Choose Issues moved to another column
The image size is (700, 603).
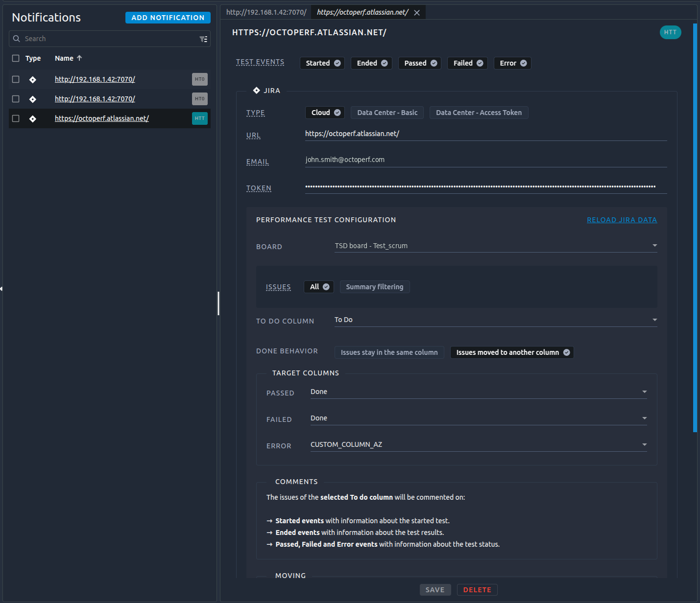512,352
